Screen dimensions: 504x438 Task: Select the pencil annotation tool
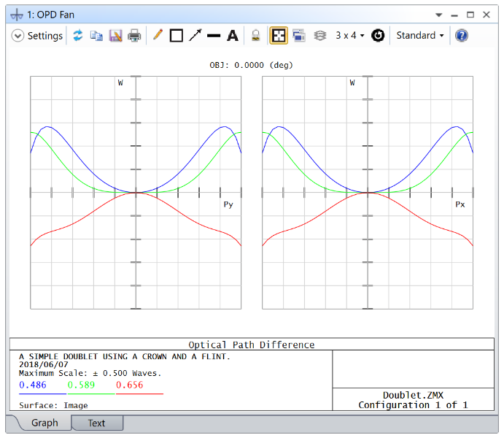157,36
